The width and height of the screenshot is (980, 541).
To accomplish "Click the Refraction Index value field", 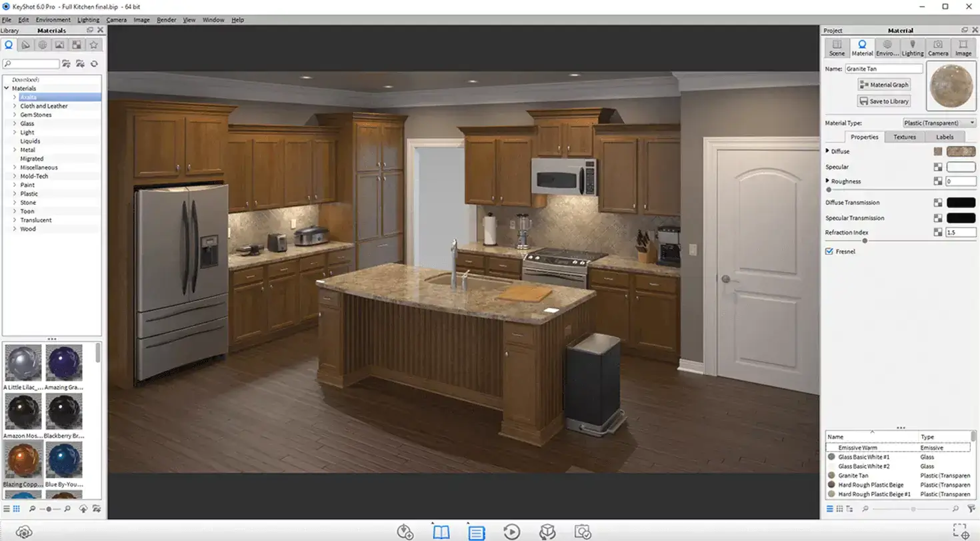I will click(961, 232).
